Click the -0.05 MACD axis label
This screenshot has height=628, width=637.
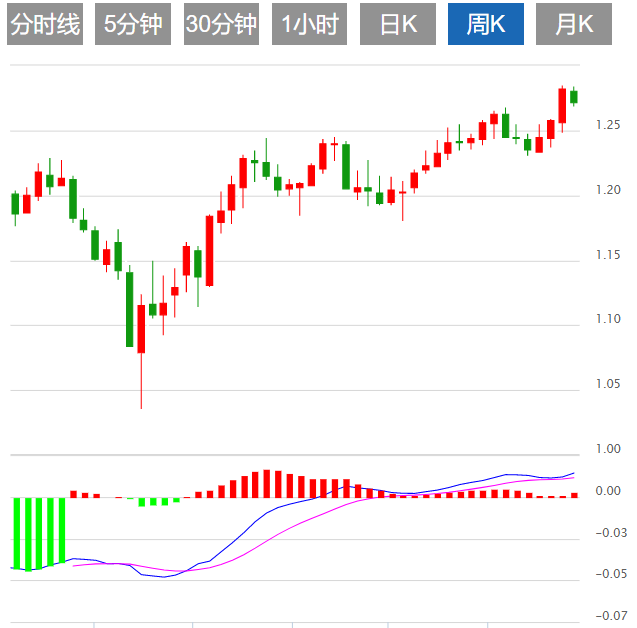point(611,574)
